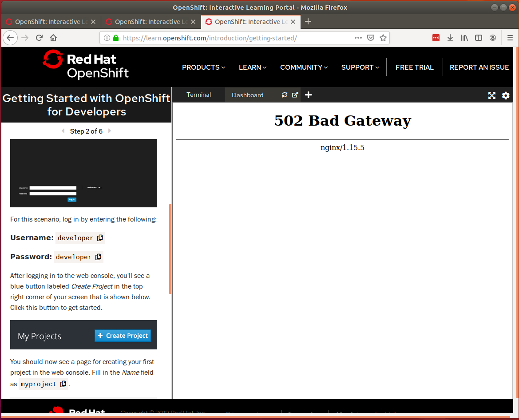Viewport: 519px width, 420px height.
Task: Expand the terminal area to fullscreen
Action: pyautogui.click(x=491, y=95)
